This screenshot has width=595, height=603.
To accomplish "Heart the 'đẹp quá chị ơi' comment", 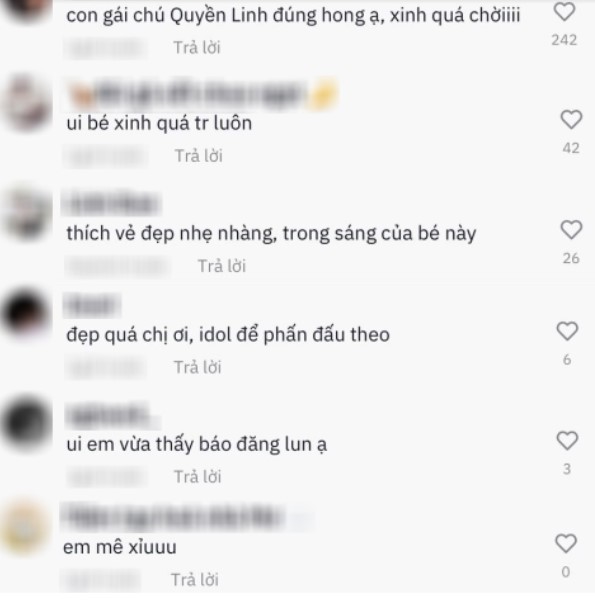I will (x=567, y=331).
